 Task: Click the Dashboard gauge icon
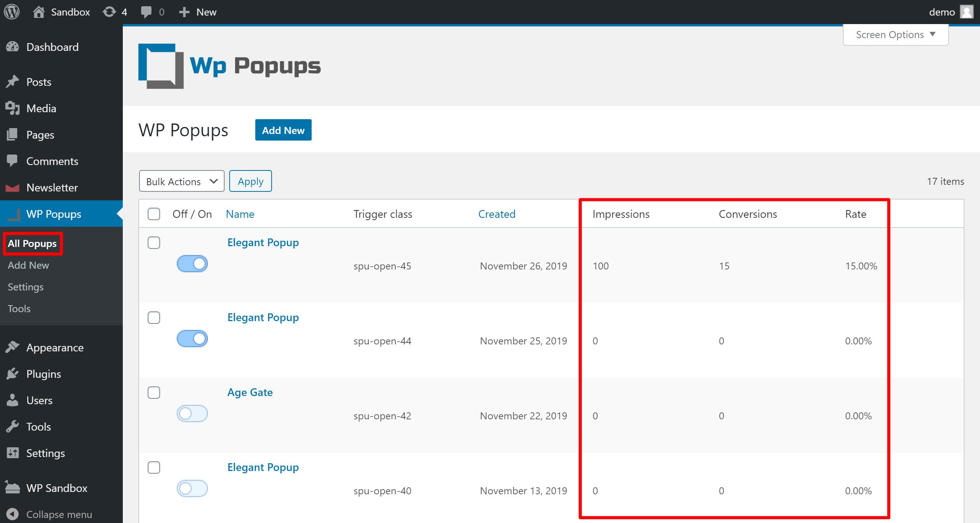12,47
